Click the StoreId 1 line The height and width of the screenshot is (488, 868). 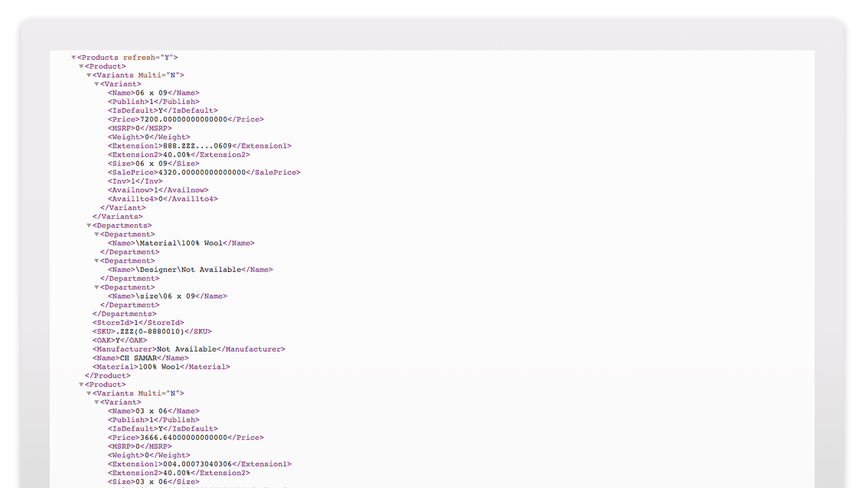coord(138,323)
